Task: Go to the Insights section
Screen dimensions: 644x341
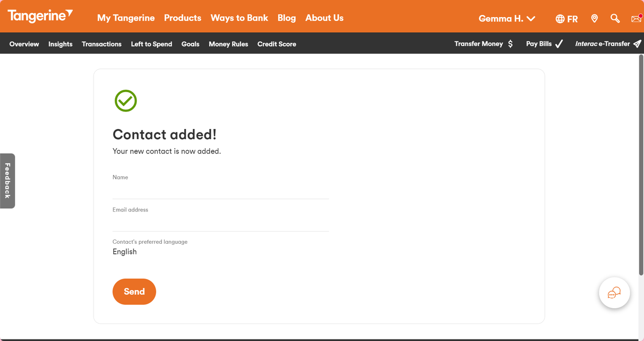Action: click(60, 44)
